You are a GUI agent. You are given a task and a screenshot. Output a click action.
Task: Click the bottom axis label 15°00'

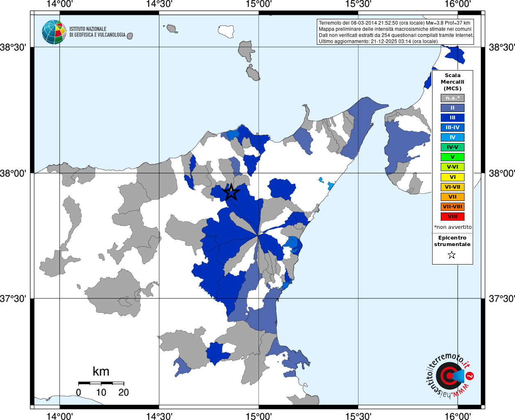coord(259,416)
